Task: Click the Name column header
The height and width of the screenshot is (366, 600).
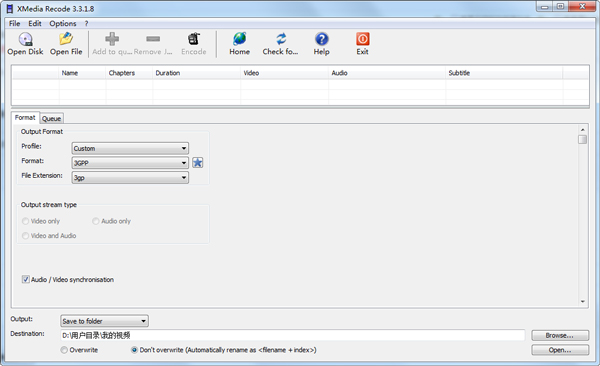Action: (x=82, y=73)
